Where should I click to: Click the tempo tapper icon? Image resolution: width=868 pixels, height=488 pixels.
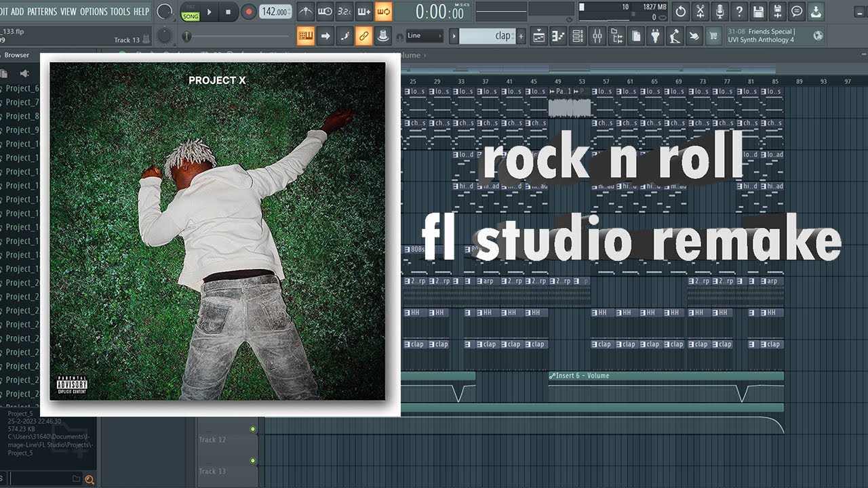coord(675,36)
